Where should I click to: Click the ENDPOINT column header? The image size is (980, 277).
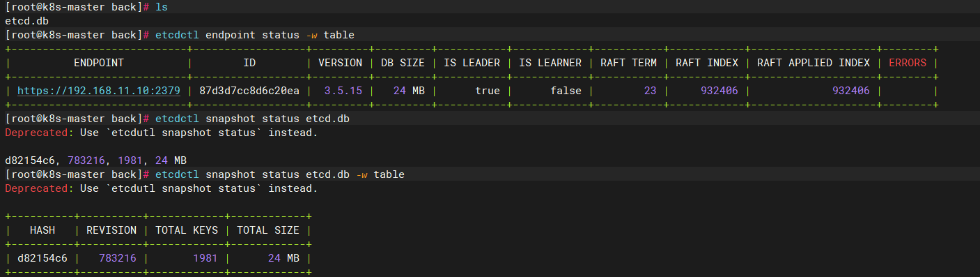coord(99,63)
